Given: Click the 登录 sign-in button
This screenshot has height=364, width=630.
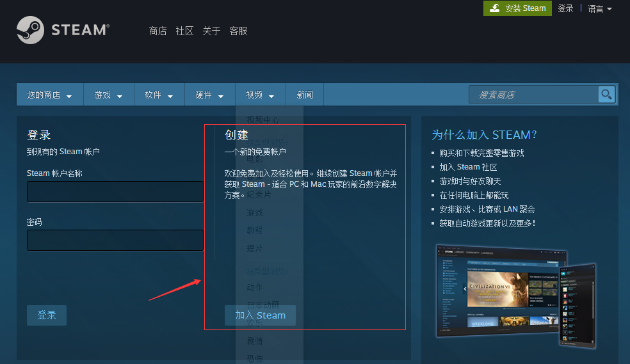Looking at the screenshot, I should 47,315.
